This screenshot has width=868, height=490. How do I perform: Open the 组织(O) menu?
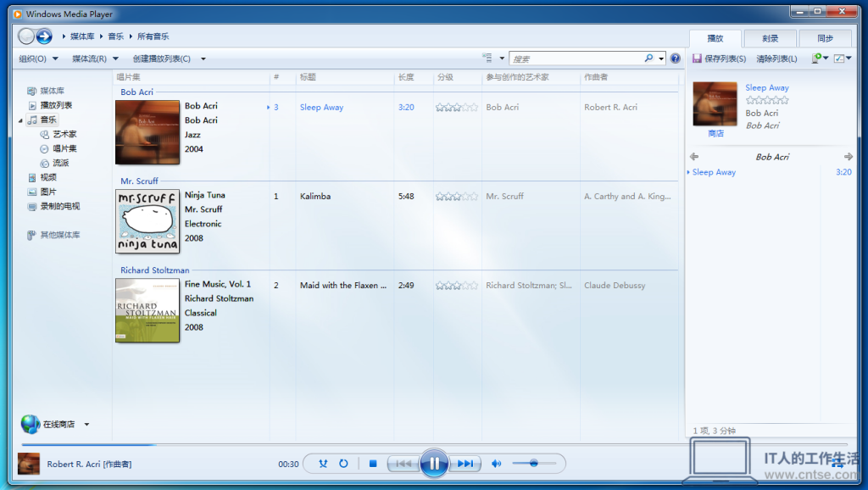38,58
